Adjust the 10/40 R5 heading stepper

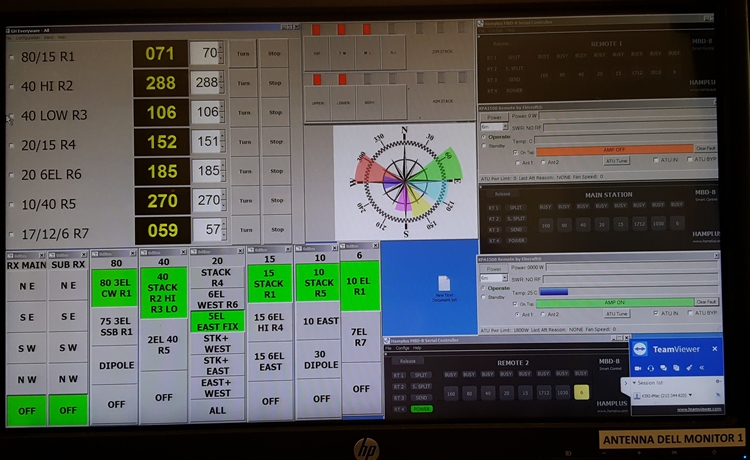point(223,200)
